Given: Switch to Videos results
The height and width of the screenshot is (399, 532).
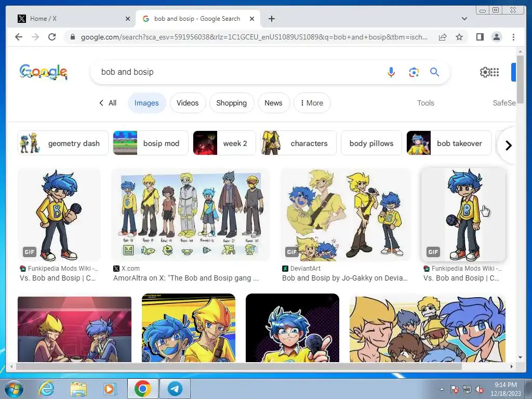Looking at the screenshot, I should 188,103.
